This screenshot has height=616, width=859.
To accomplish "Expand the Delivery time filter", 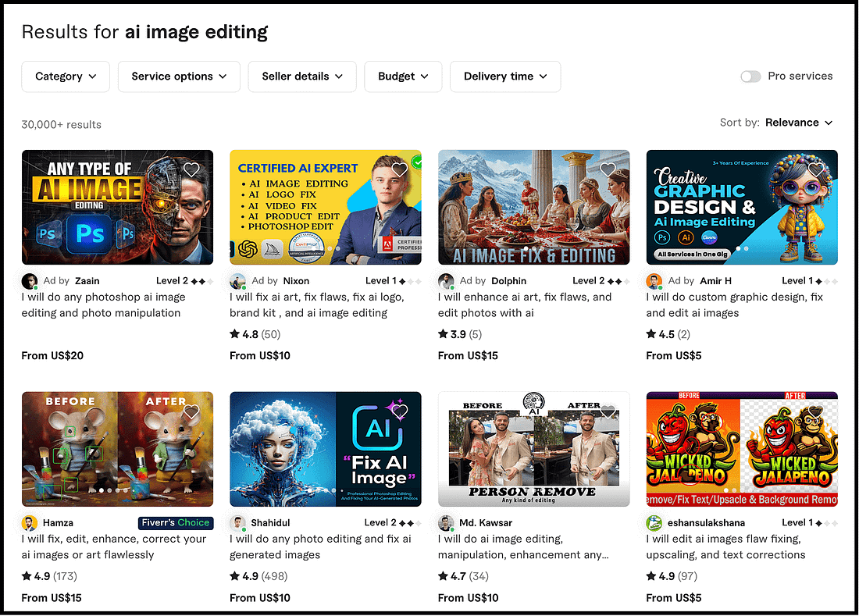I will coord(505,77).
